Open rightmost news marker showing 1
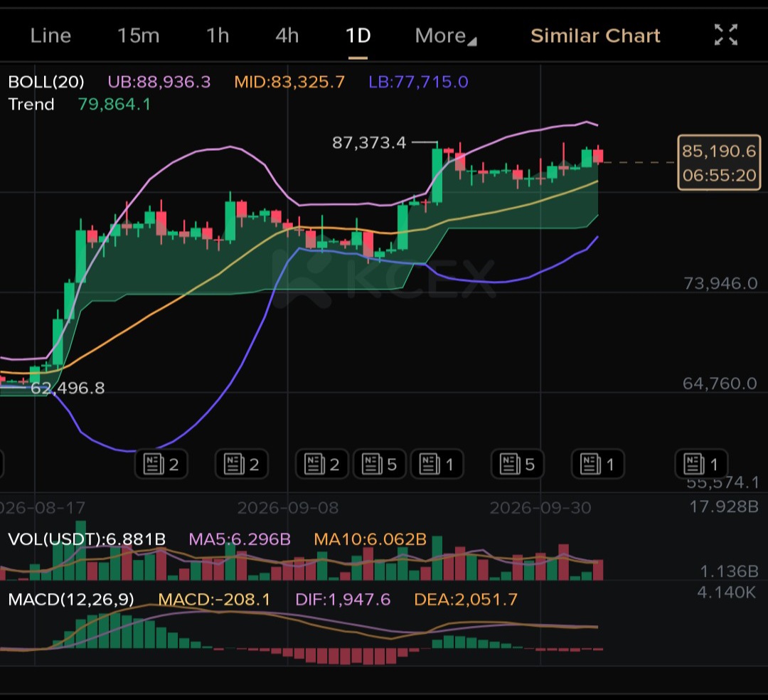The width and height of the screenshot is (768, 700). (701, 464)
